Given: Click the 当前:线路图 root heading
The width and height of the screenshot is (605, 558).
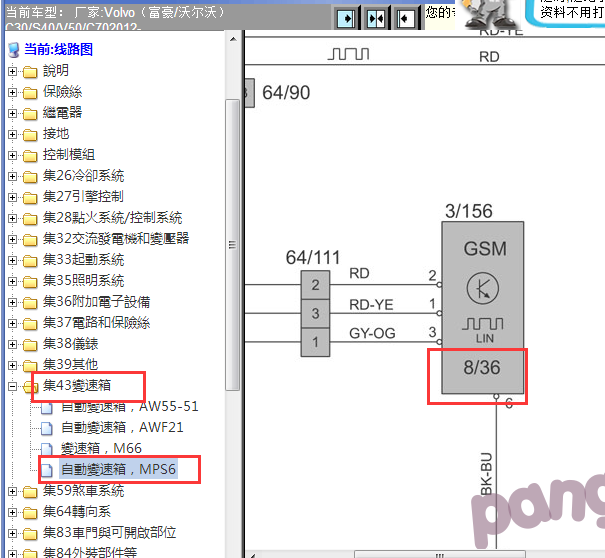Looking at the screenshot, I should click(x=58, y=49).
